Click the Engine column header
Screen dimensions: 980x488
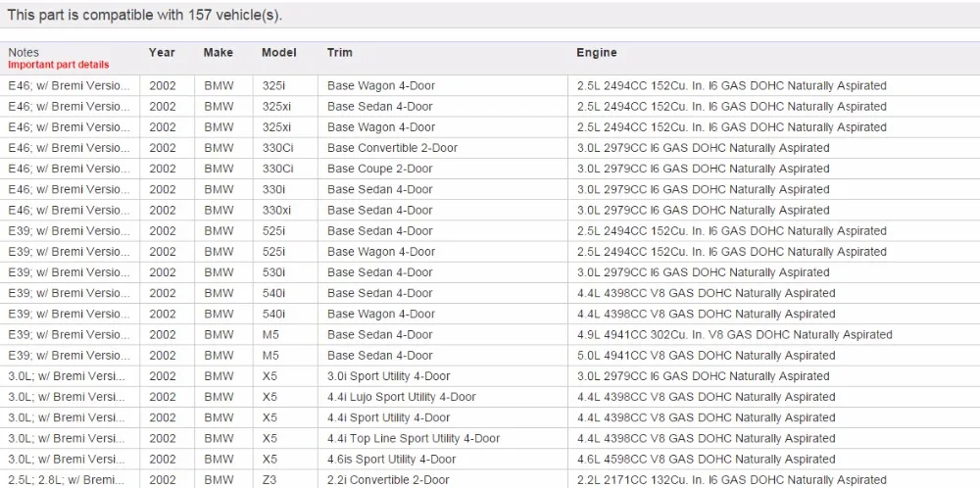[x=596, y=53]
